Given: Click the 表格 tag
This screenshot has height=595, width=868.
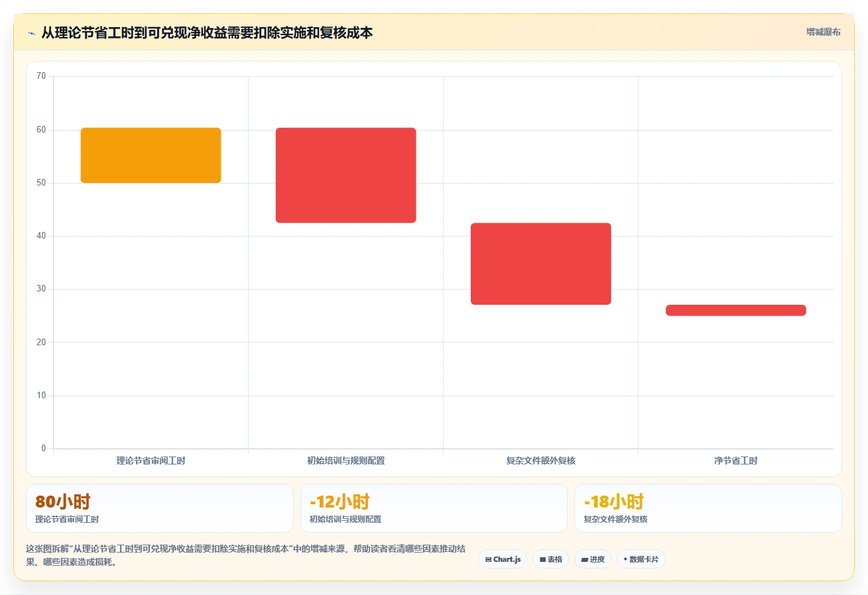Looking at the screenshot, I should (x=550, y=559).
